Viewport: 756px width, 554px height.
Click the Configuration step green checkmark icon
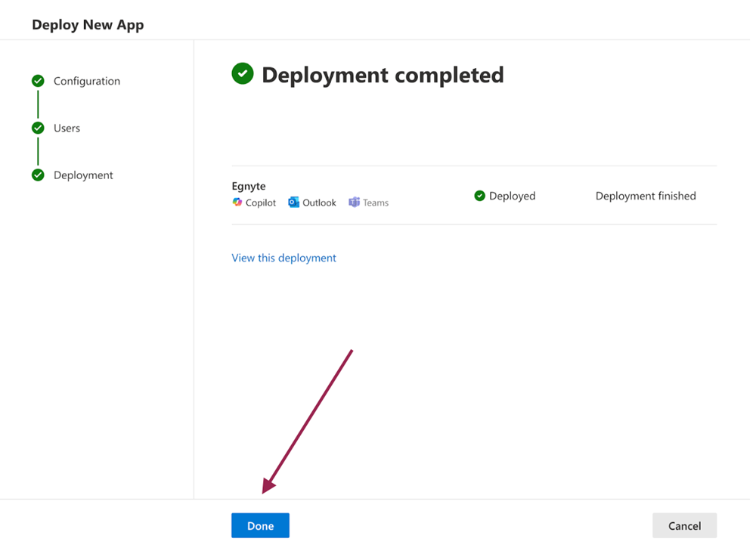point(38,81)
